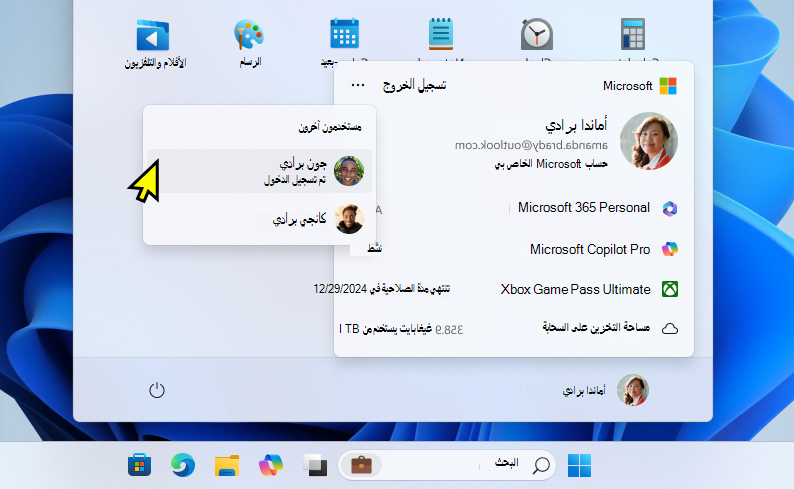Open the Windows Start button on taskbar
The image size is (794, 489).
coord(579,465)
